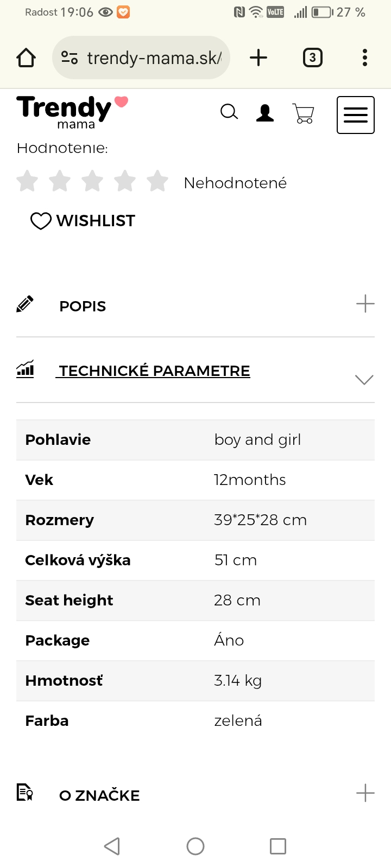The height and width of the screenshot is (868, 391).
Task: Open the shopping cart icon
Action: coord(303,113)
